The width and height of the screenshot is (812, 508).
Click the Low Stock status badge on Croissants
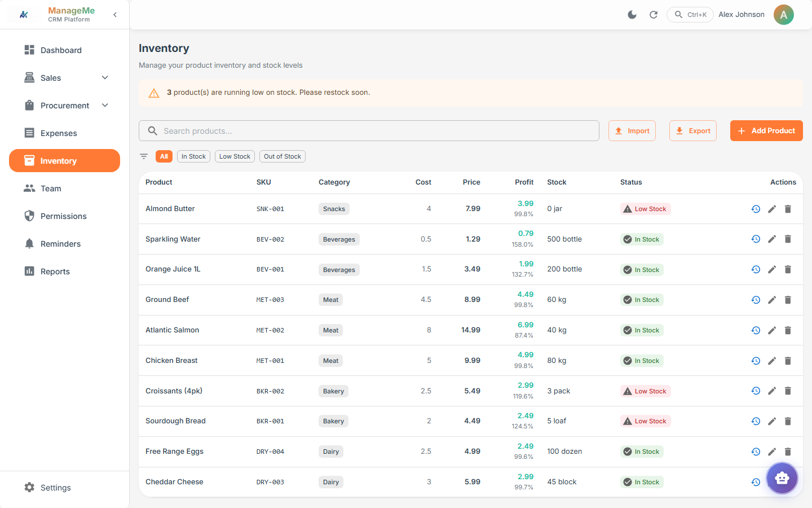645,391
